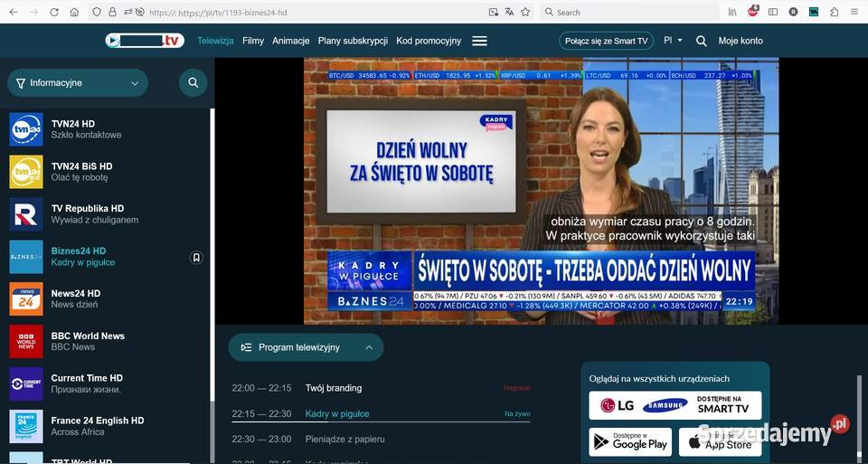The height and width of the screenshot is (464, 868).
Task: Click the TVN24 HD channel name
Action: tap(72, 124)
